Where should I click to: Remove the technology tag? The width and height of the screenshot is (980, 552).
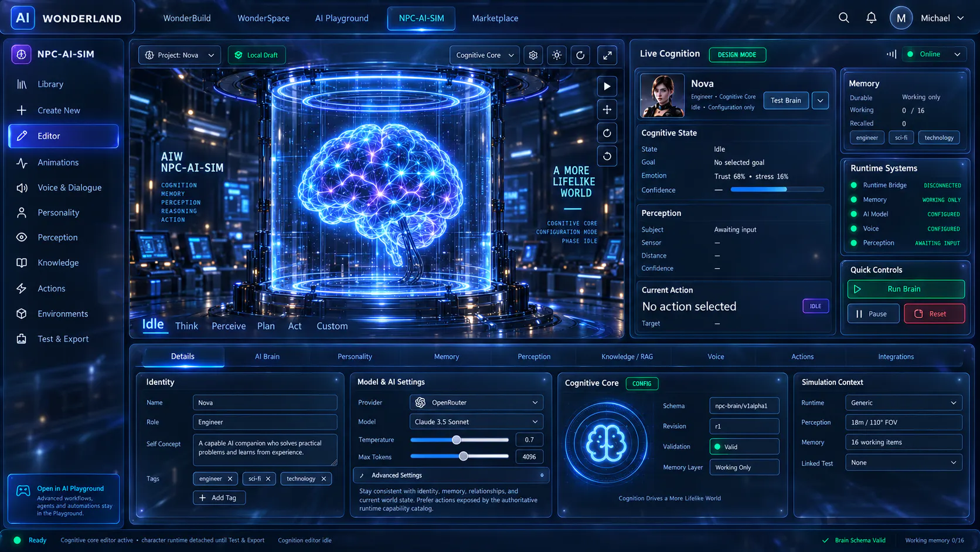(324, 479)
